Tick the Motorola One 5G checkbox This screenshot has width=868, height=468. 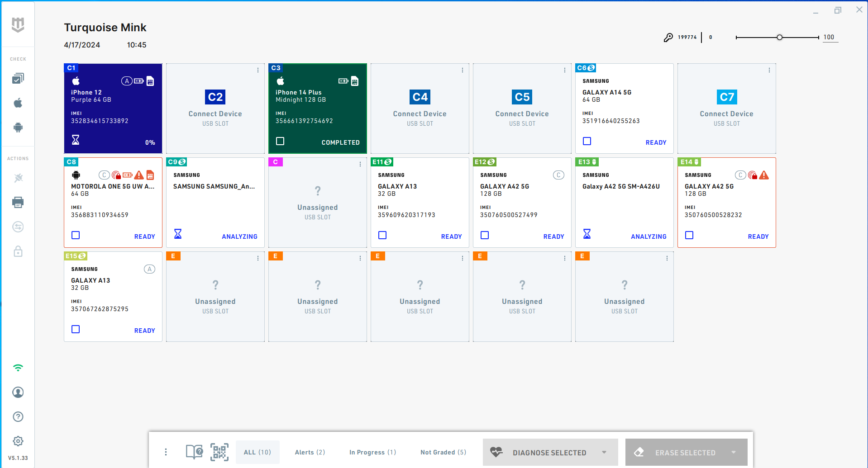[x=76, y=236]
